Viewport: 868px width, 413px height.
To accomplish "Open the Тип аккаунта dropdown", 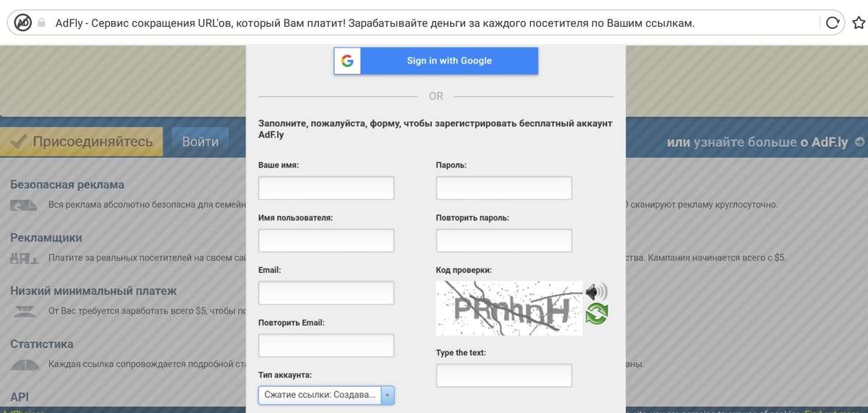I will tap(326, 395).
